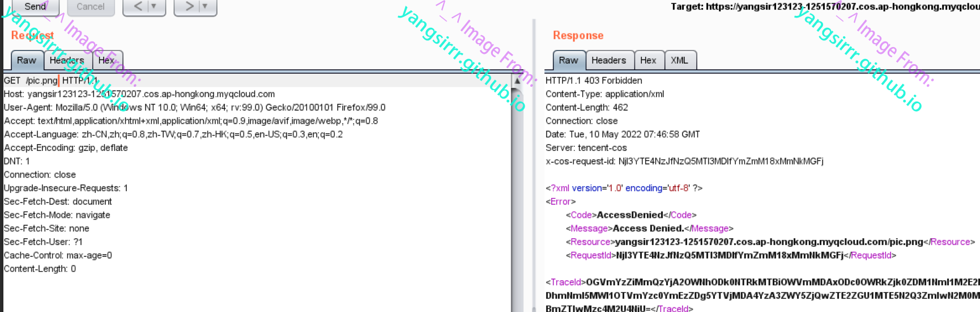Click the response Connection: close line
Image resolution: width=980 pixels, height=312 pixels.
pos(582,121)
